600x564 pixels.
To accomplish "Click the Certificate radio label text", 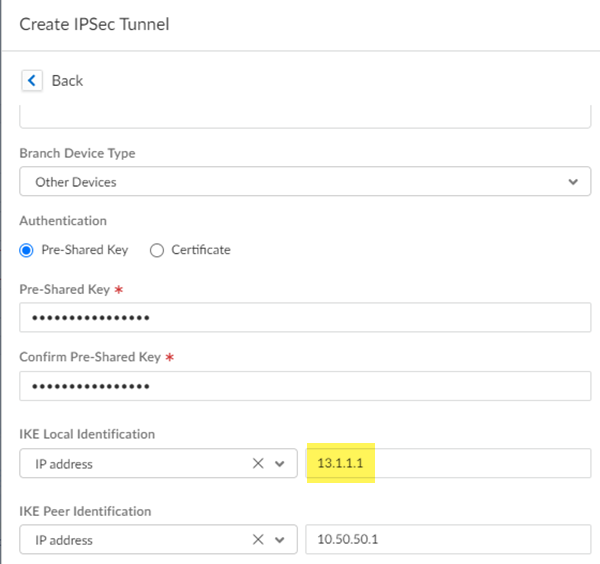I will pyautogui.click(x=201, y=250).
